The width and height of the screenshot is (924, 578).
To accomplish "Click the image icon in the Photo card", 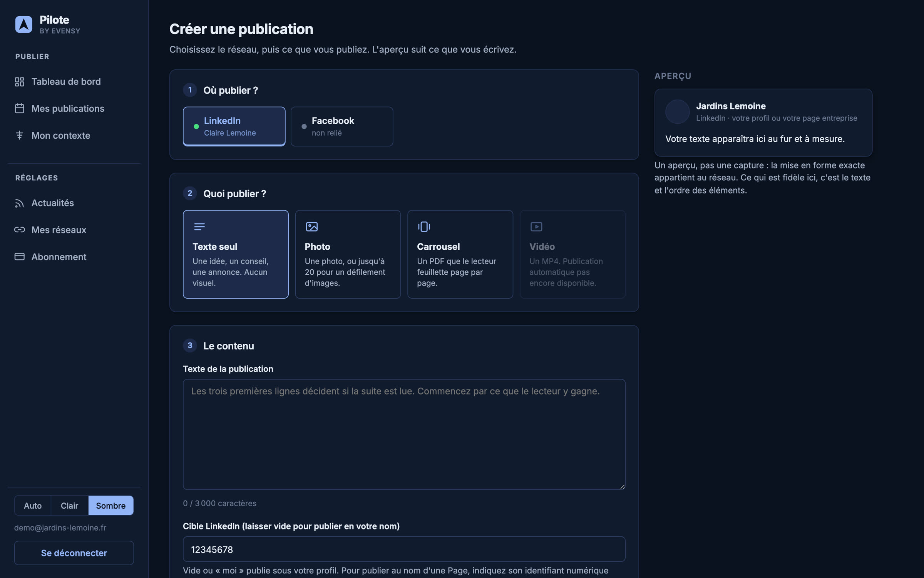I will (x=312, y=227).
